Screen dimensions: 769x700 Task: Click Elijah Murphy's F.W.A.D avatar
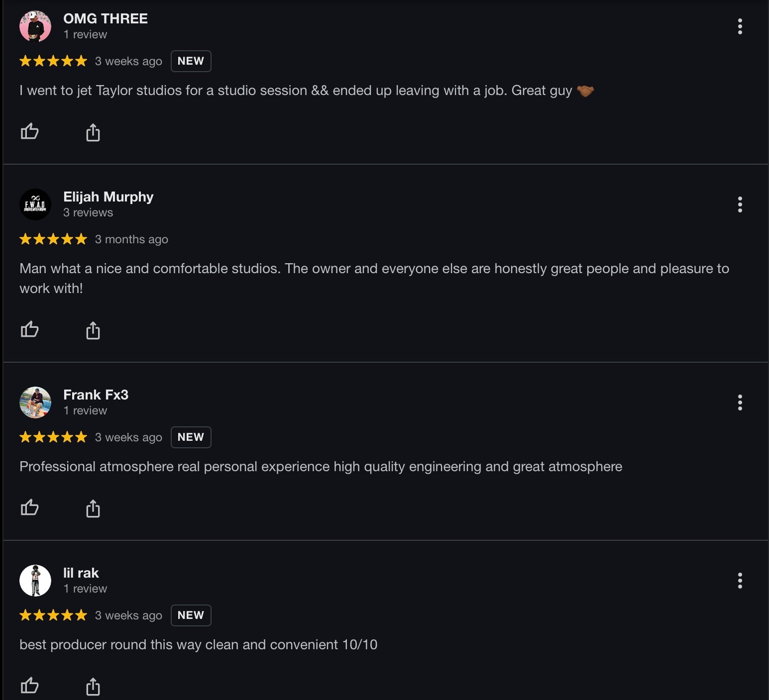pyautogui.click(x=35, y=204)
